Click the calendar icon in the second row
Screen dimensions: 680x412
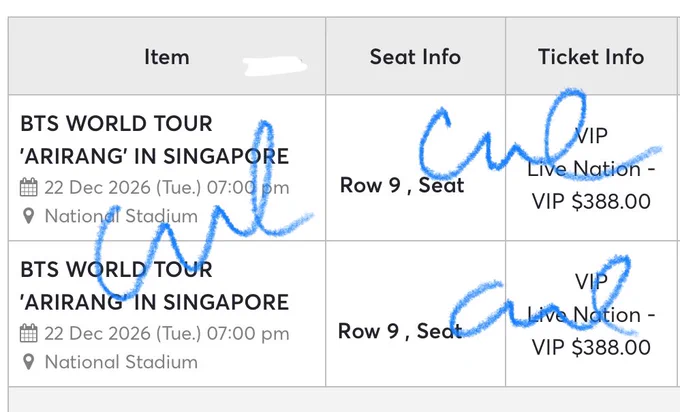(x=29, y=334)
